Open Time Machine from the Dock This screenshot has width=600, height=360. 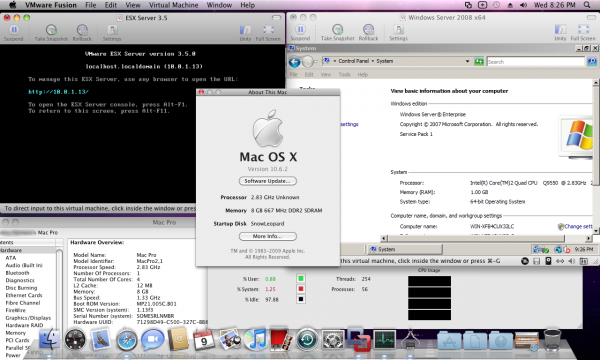coord(307,340)
